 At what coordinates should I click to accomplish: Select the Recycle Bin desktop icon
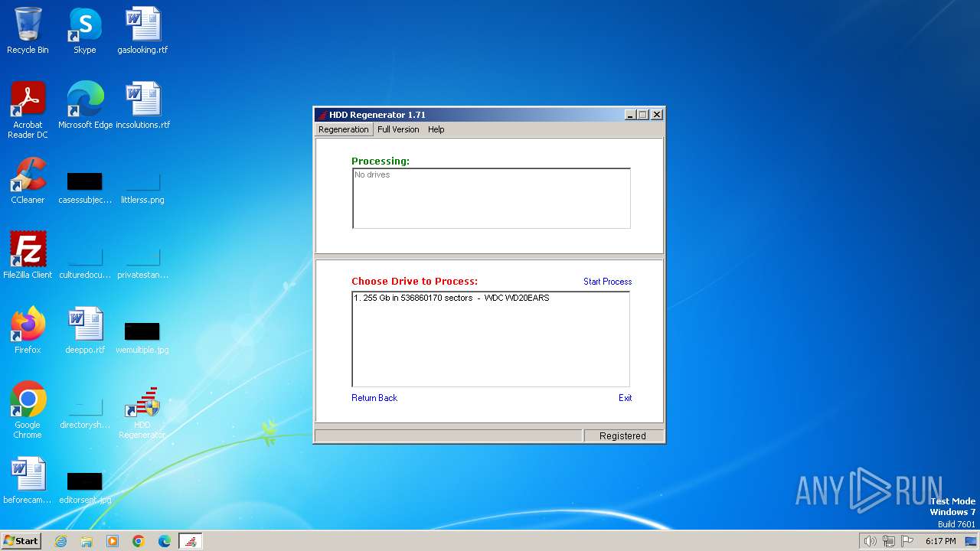click(x=28, y=31)
